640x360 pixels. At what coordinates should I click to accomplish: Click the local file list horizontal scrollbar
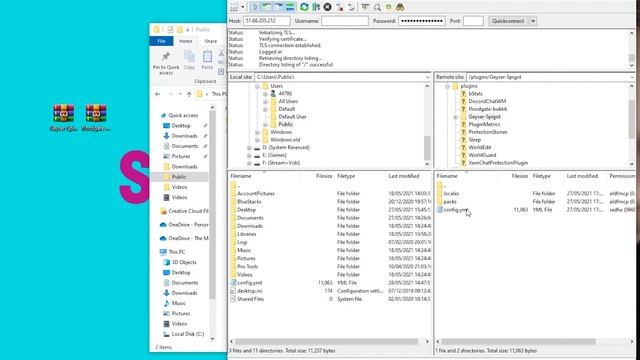coord(327,342)
